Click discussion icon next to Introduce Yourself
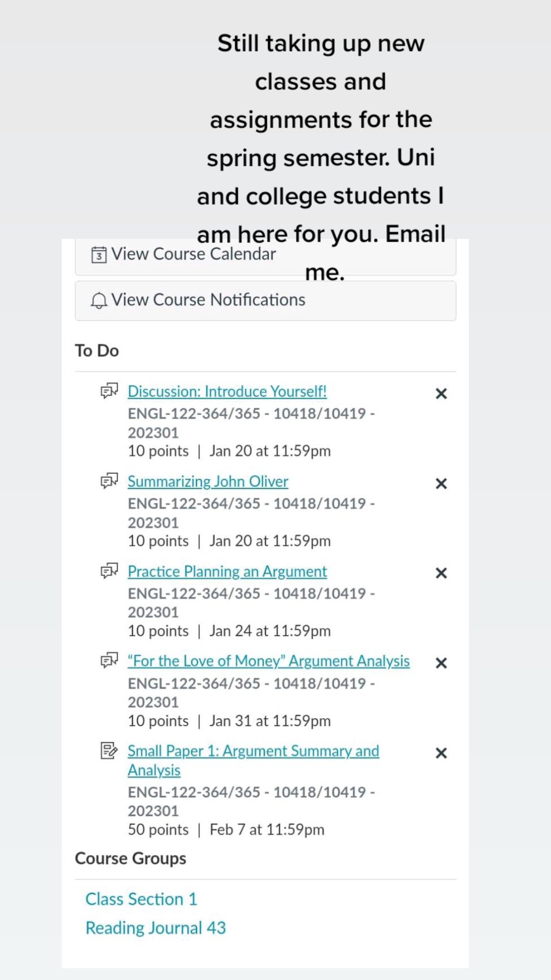551x980 pixels. (109, 391)
